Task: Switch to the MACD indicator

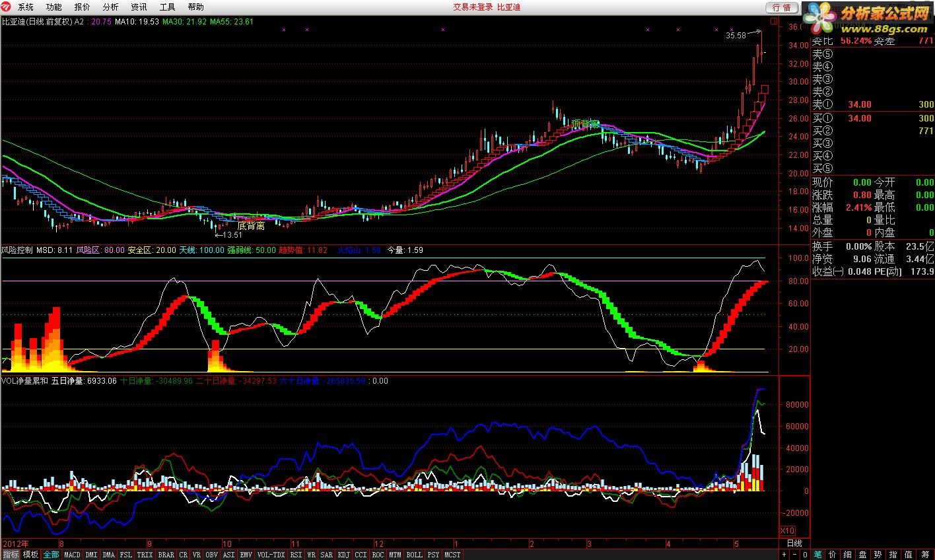Action: pos(73,555)
